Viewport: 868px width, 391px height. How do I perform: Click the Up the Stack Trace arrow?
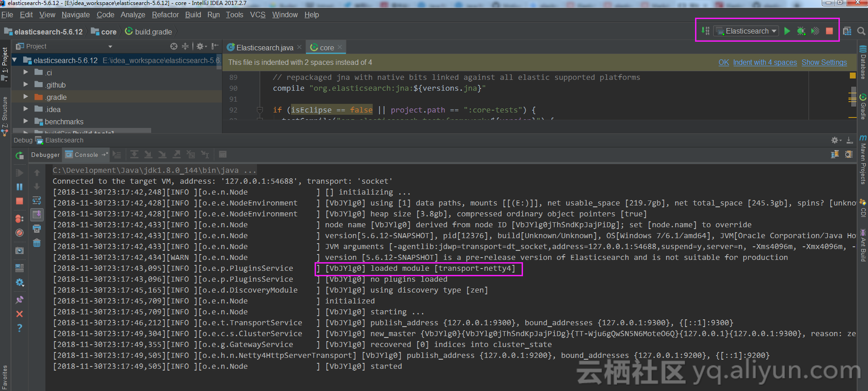point(37,173)
